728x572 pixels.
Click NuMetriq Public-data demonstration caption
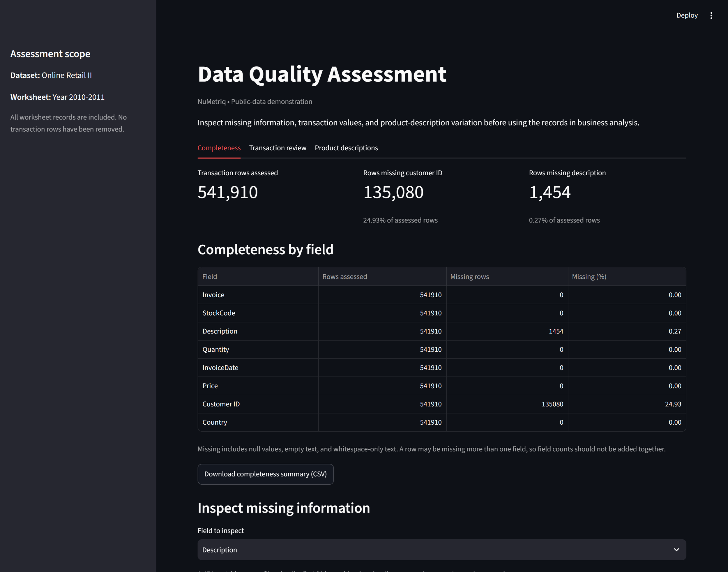click(x=255, y=101)
